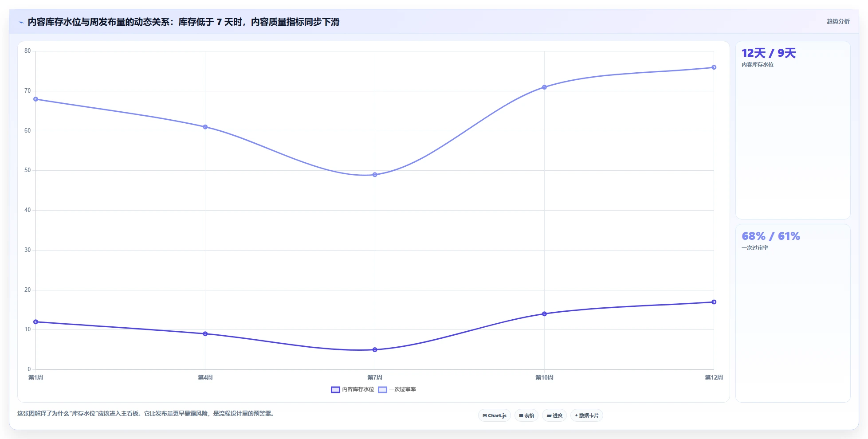Click the 第1周 x-axis label
Image resolution: width=868 pixels, height=439 pixels.
coord(36,377)
